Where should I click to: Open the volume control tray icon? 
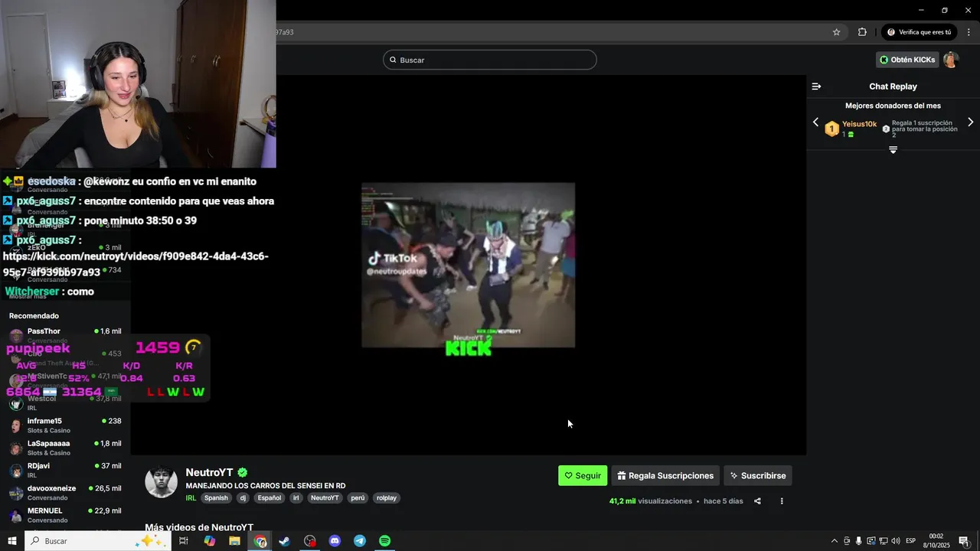(x=896, y=541)
